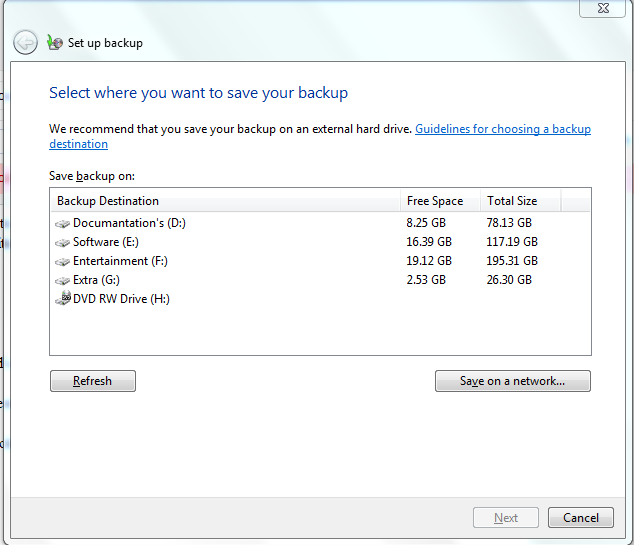Click the 8.25 GB free space value
The height and width of the screenshot is (545, 634).
[426, 223]
